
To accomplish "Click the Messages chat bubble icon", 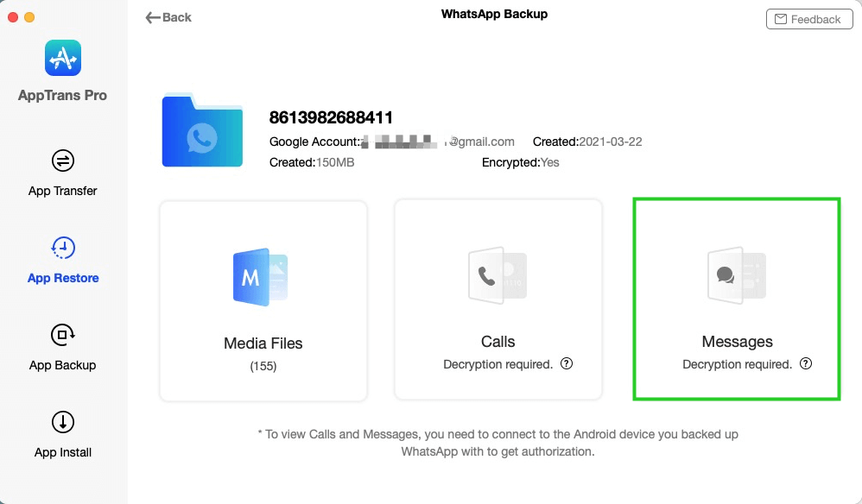I will coord(737,275).
